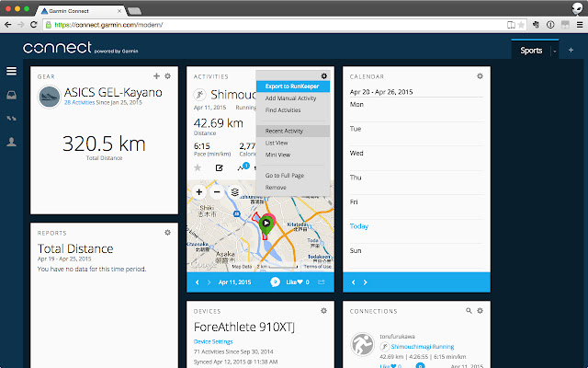Click ASICS GEL-Kayano shoe icon
This screenshot has width=588, height=368.
coord(49,97)
